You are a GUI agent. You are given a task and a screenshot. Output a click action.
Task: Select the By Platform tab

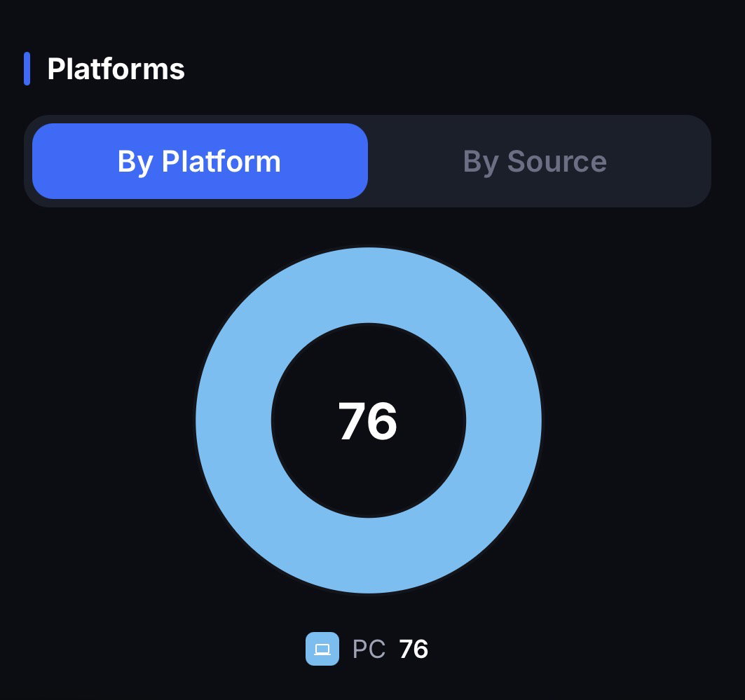pos(200,161)
